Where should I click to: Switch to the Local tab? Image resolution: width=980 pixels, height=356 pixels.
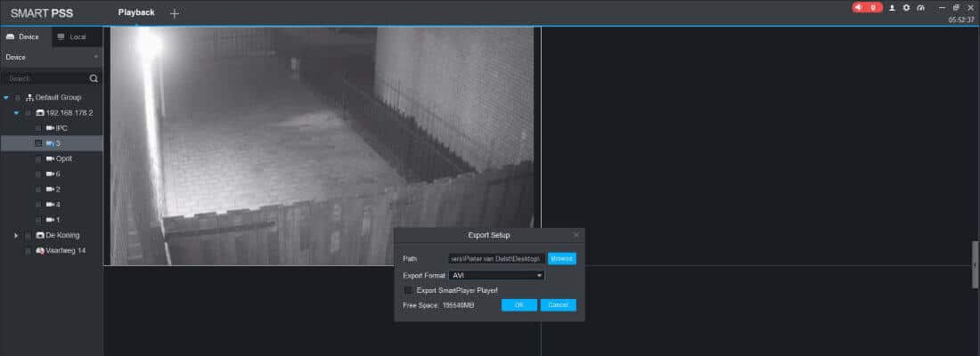pyautogui.click(x=71, y=36)
